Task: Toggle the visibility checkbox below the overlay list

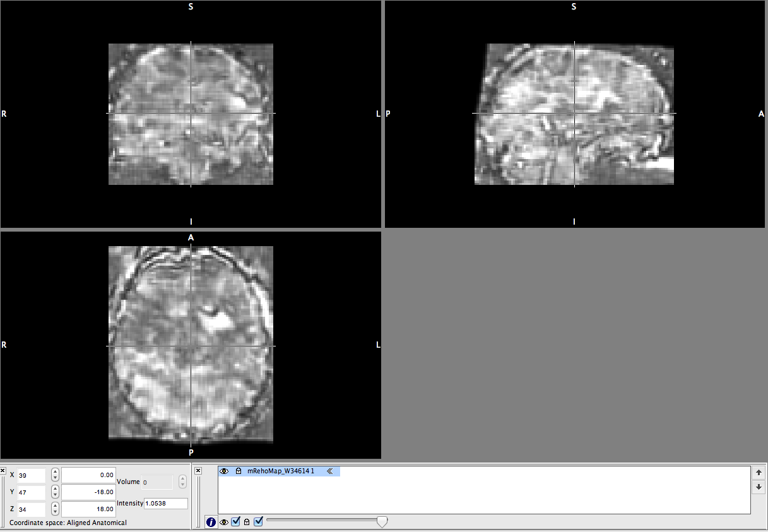Action: click(236, 521)
